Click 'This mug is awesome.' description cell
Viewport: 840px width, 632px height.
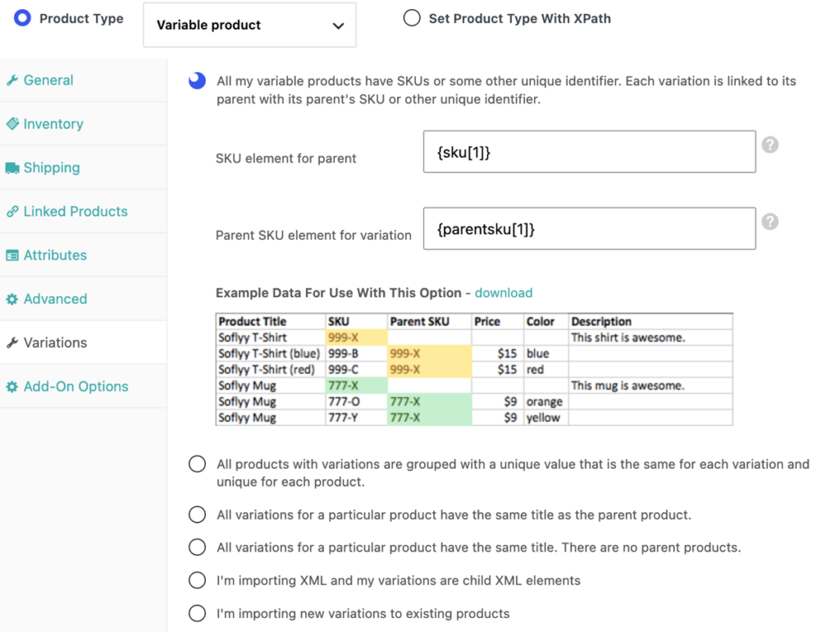coord(651,386)
